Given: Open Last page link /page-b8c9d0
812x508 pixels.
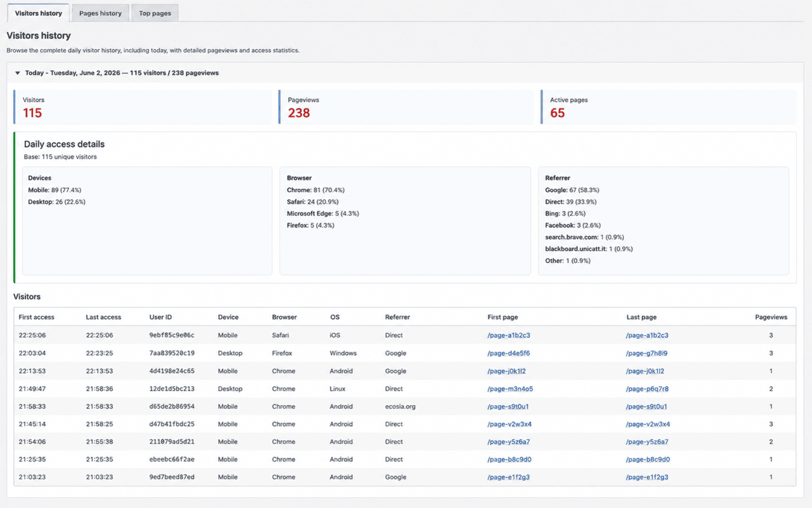Looking at the screenshot, I should pyautogui.click(x=647, y=459).
